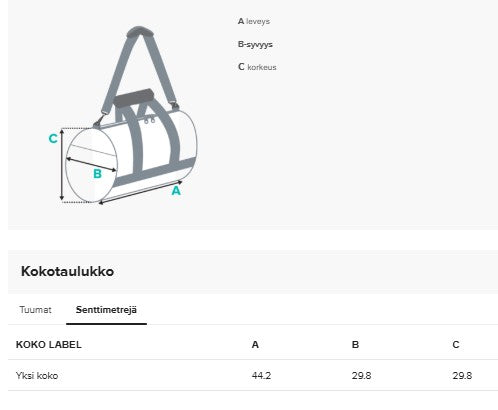Click the B column header in table
Image resolution: width=498 pixels, height=410 pixels.
coord(355,345)
